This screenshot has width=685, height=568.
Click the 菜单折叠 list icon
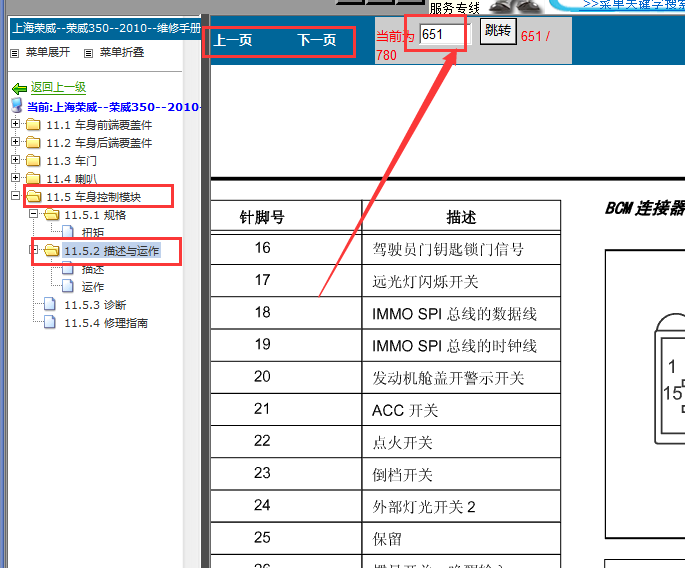point(88,53)
